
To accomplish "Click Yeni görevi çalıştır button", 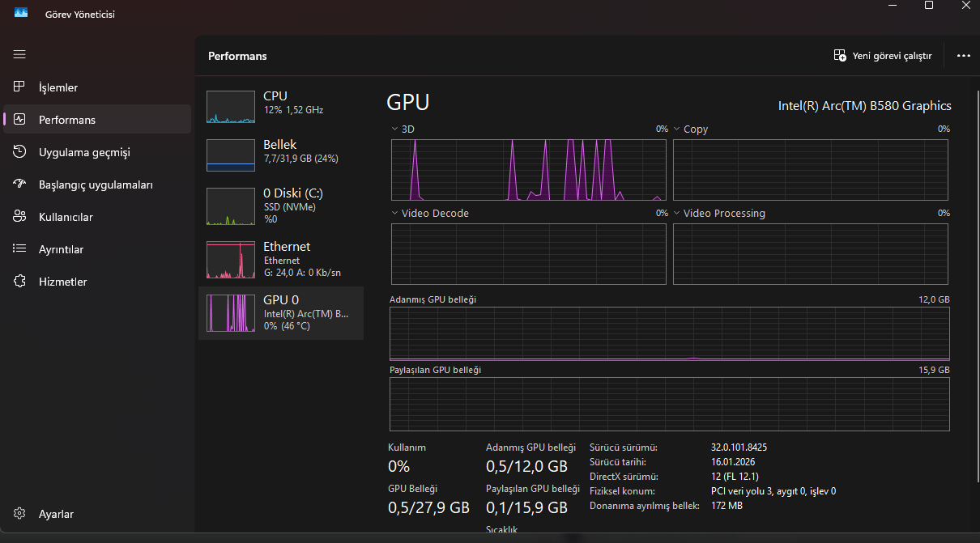I will point(883,56).
